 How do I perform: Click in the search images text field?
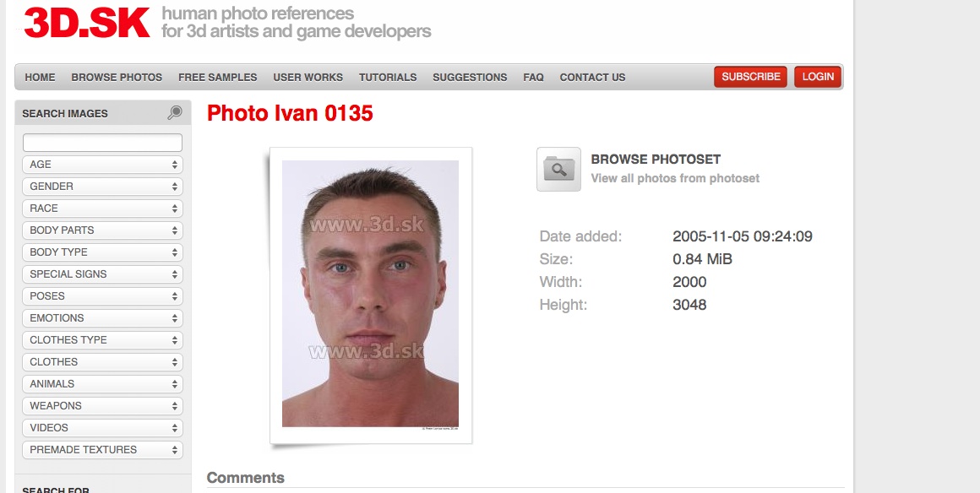coord(102,143)
